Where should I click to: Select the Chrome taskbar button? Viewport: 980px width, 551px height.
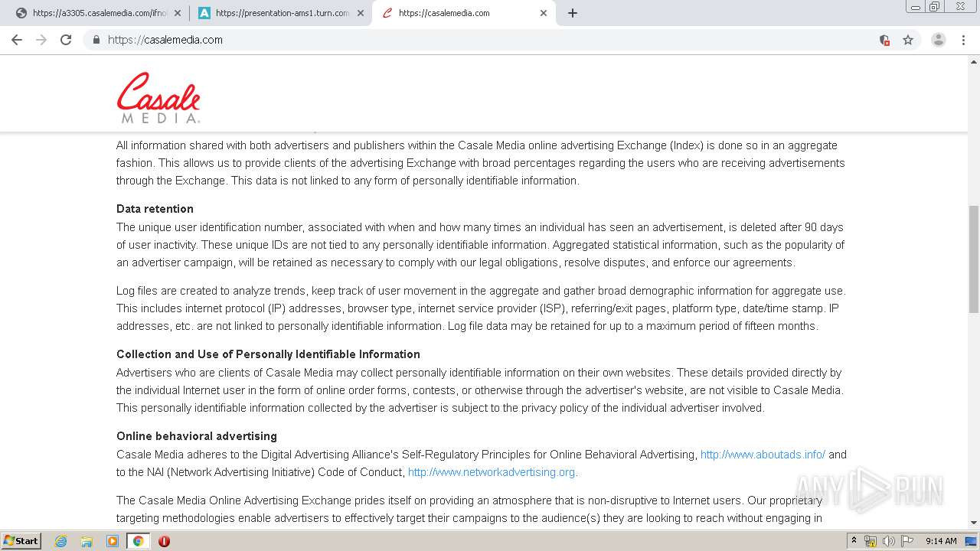coord(138,541)
